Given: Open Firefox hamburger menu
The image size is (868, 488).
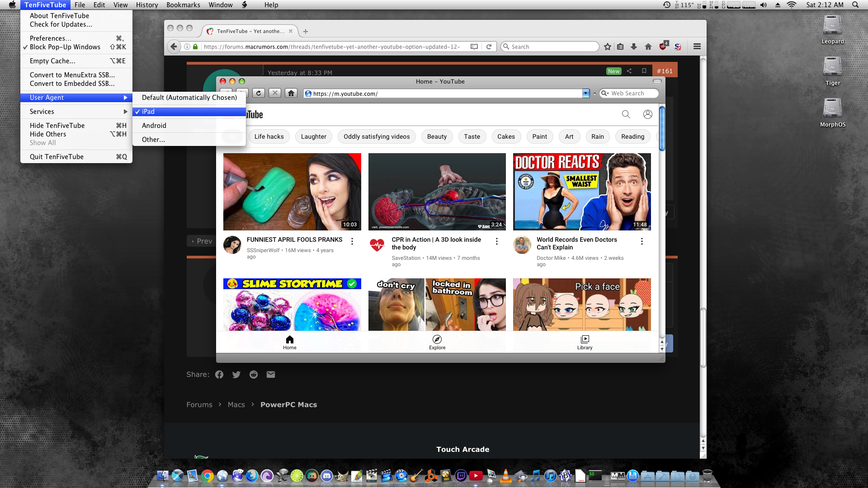Looking at the screenshot, I should click(x=697, y=47).
